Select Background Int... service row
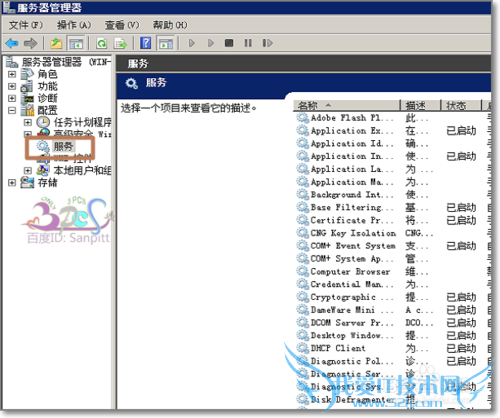The image size is (500, 418). coord(393,195)
